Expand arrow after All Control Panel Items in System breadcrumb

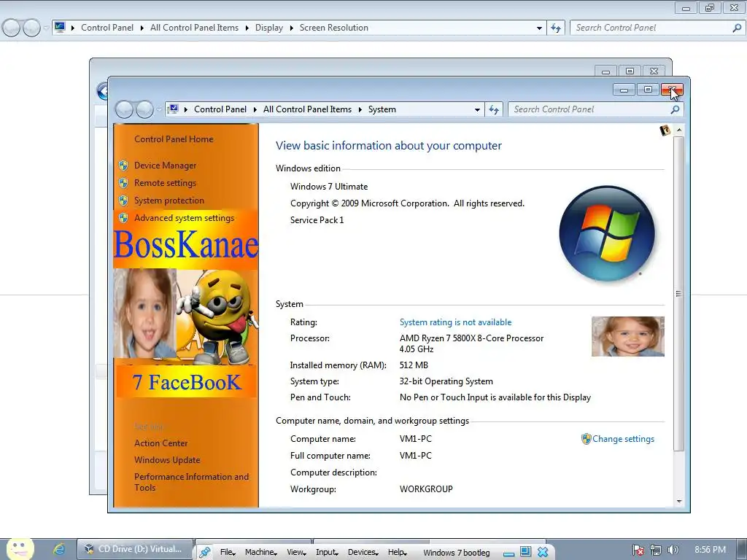coord(360,109)
